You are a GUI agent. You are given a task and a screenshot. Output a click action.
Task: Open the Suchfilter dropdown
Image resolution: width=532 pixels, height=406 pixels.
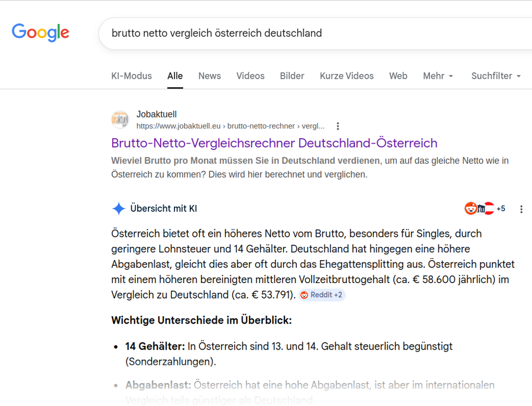click(x=496, y=76)
